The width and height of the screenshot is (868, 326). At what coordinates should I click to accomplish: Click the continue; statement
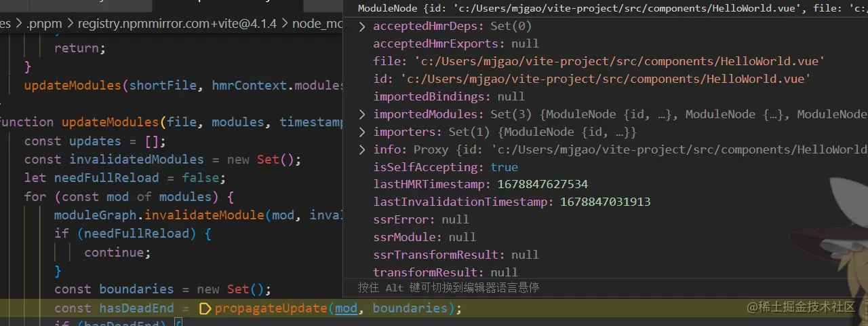(117, 253)
